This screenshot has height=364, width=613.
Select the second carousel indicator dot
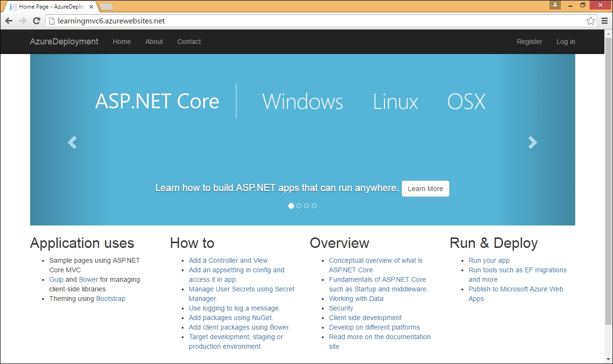pyautogui.click(x=299, y=206)
